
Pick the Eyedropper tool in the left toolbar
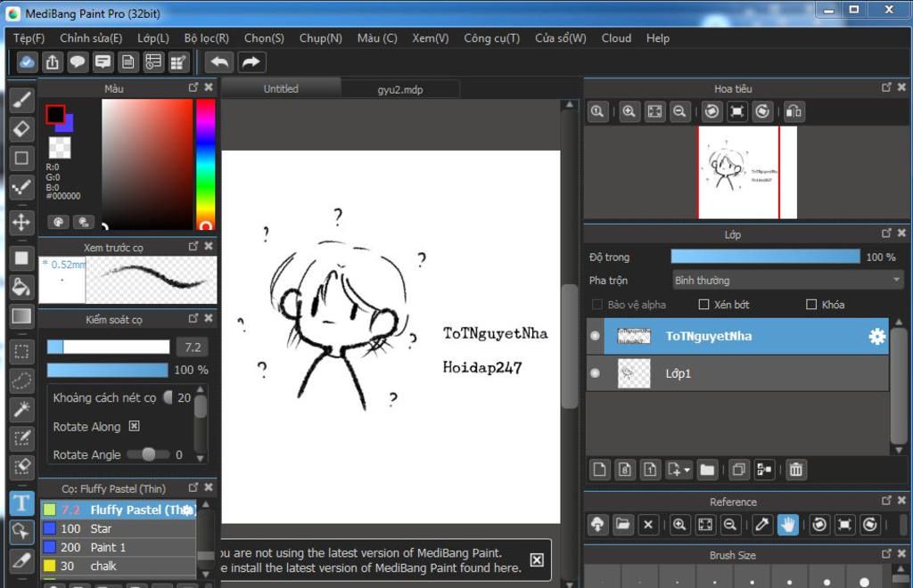(21, 560)
